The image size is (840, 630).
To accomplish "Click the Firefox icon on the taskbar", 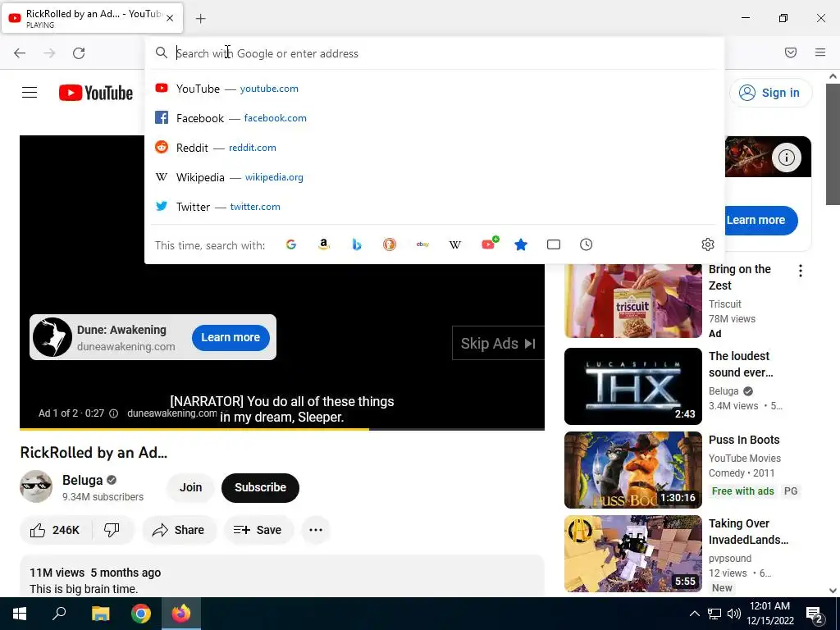I will (181, 614).
